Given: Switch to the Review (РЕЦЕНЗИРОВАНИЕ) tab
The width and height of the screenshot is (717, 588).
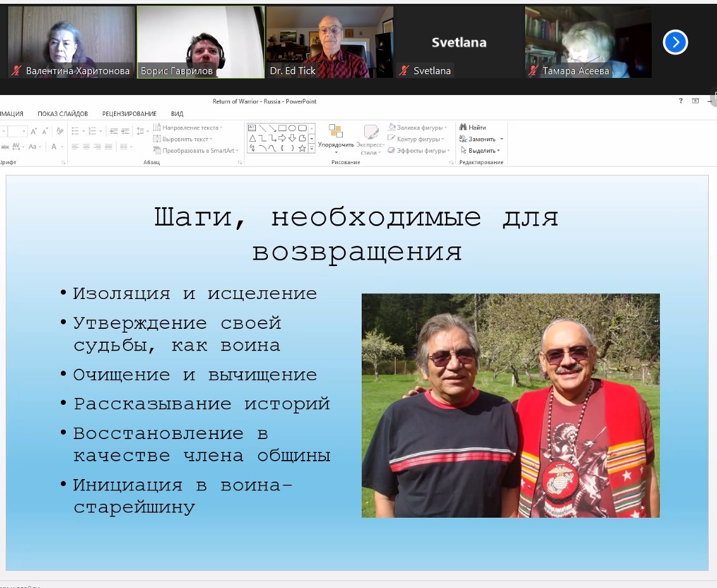Looking at the screenshot, I should tap(129, 114).
